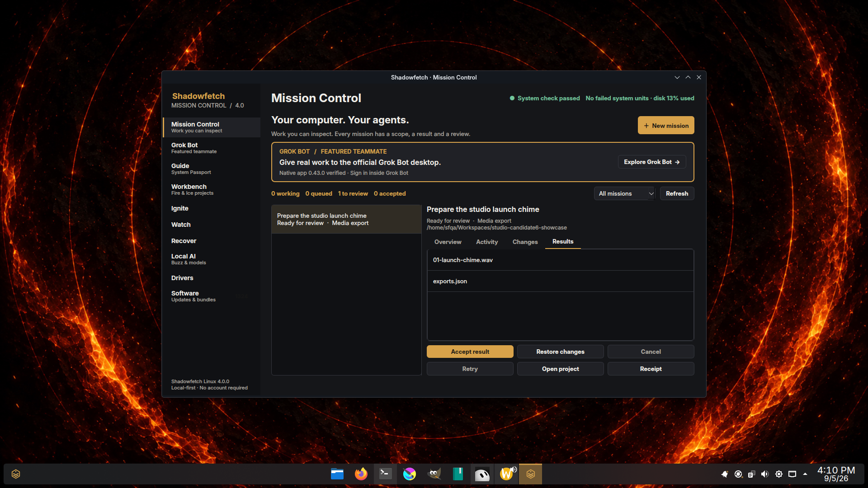Viewport: 868px width, 488px height.
Task: Click the studio-candidate6-showcase workspace path
Action: [497, 228]
